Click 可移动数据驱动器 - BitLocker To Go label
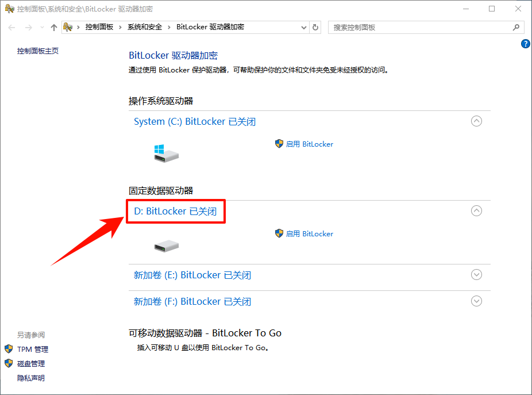This screenshot has height=395, width=532. point(205,333)
